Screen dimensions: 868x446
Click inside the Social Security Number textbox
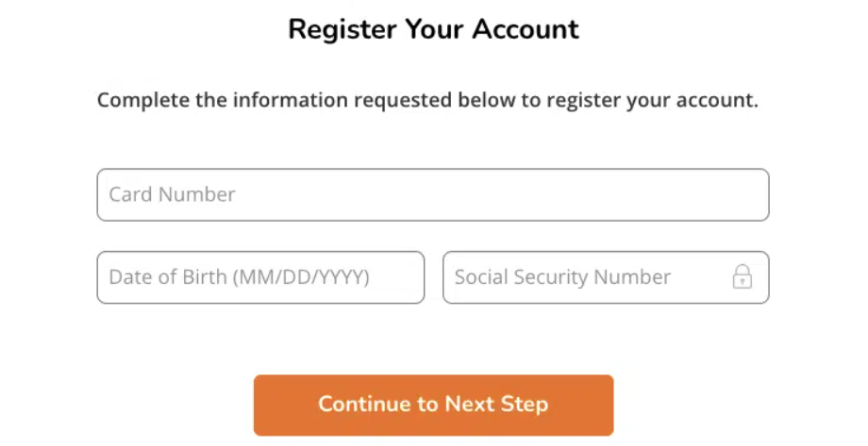click(x=585, y=277)
